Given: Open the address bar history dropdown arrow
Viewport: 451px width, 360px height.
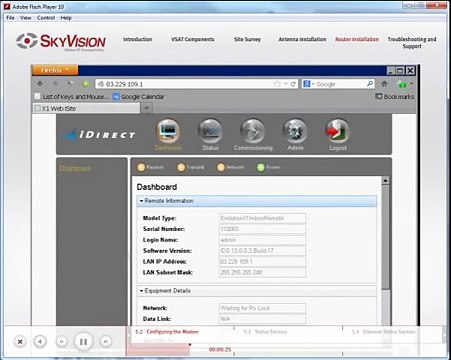Looking at the screenshot, I should 286,84.
